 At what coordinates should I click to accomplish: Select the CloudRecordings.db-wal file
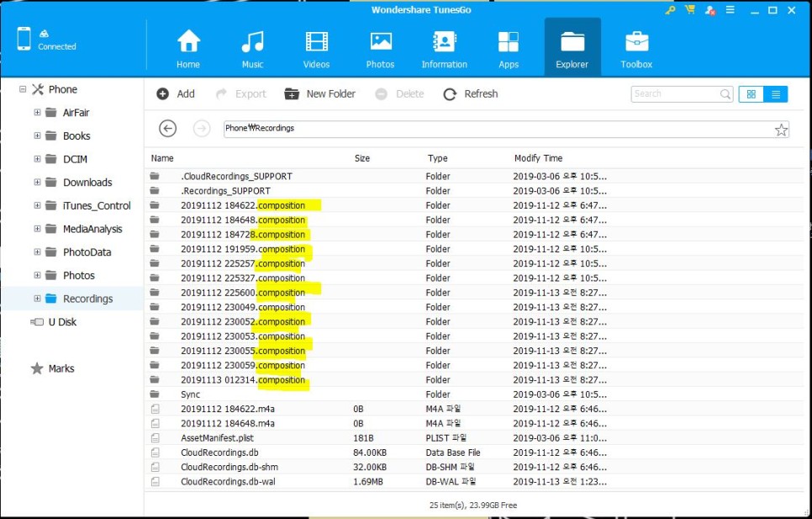coord(473,481)
